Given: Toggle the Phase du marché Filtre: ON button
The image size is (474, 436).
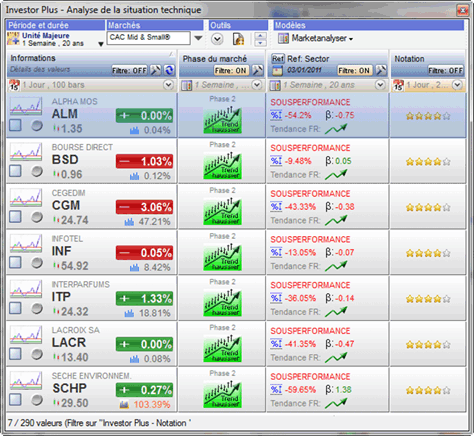Looking at the screenshot, I should click(x=231, y=70).
